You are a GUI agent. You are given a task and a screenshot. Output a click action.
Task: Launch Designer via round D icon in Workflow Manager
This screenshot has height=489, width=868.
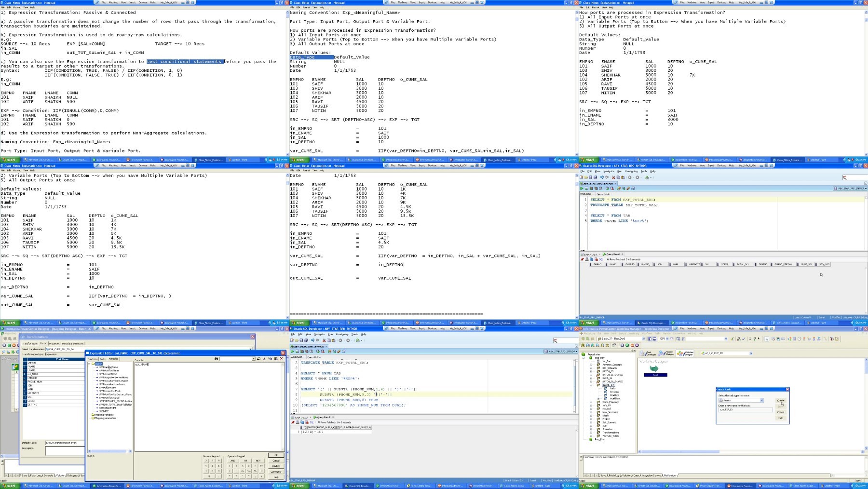(627, 345)
